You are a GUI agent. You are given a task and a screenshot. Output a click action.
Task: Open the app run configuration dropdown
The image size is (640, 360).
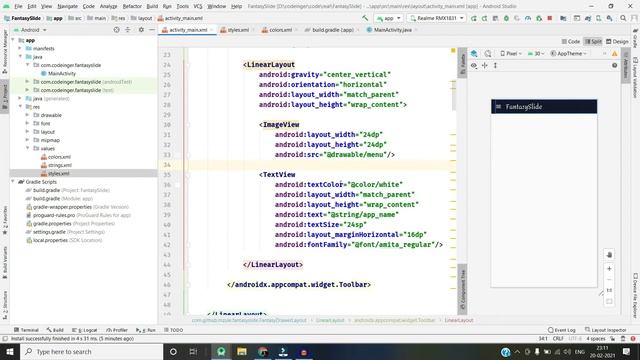pyautogui.click(x=389, y=18)
